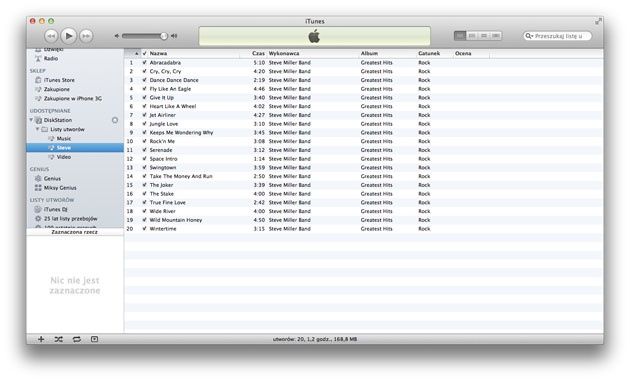This screenshot has width=630, height=381.
Task: Sort by Ocena column
Action: [463, 53]
